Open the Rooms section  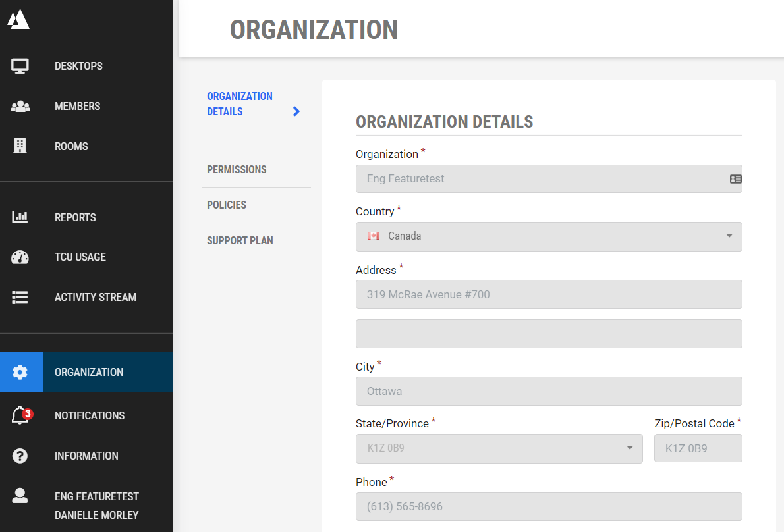click(x=72, y=146)
